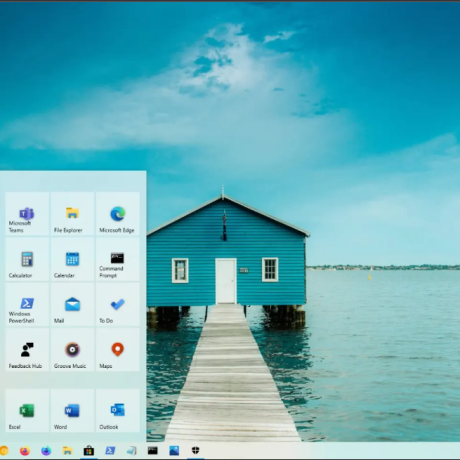Open the To Do app tile
The image size is (460, 460).
118,305
